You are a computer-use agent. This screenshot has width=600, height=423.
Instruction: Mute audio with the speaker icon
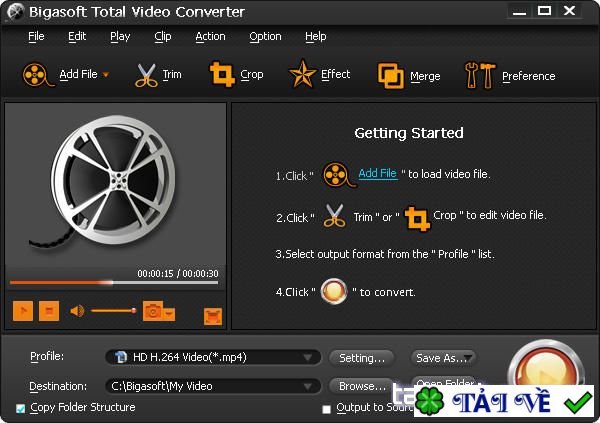[77, 310]
